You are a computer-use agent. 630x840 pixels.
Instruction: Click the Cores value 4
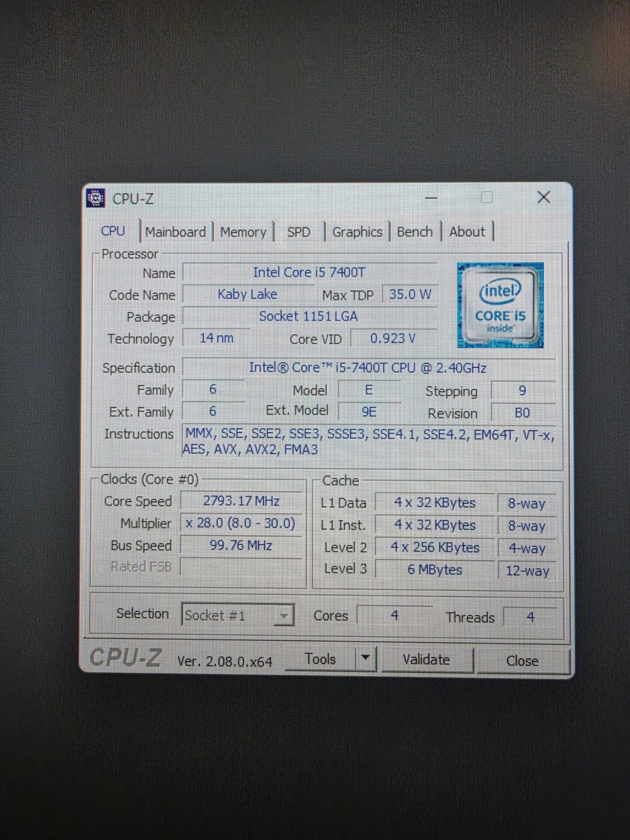pos(394,615)
